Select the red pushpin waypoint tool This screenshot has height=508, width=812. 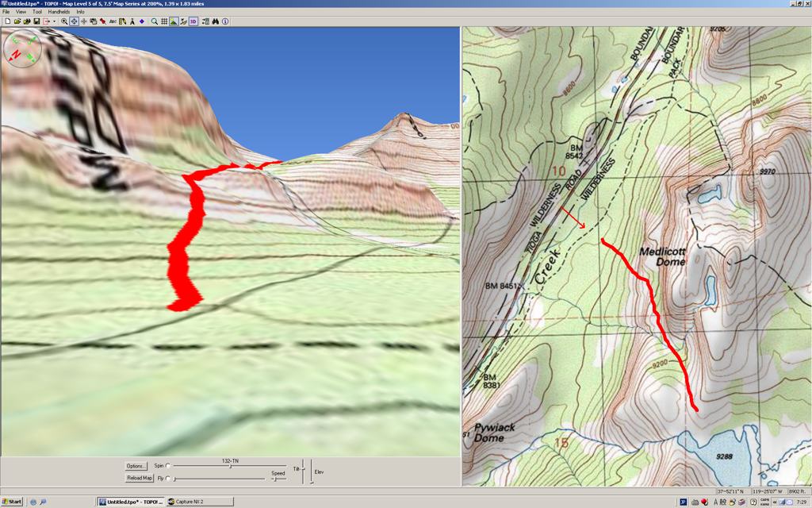[x=102, y=21]
